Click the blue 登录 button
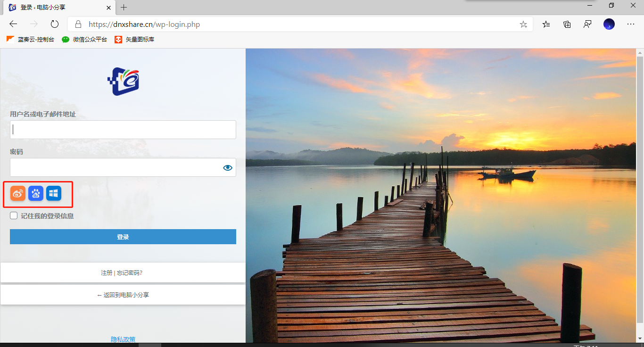The height and width of the screenshot is (347, 644). [123, 237]
